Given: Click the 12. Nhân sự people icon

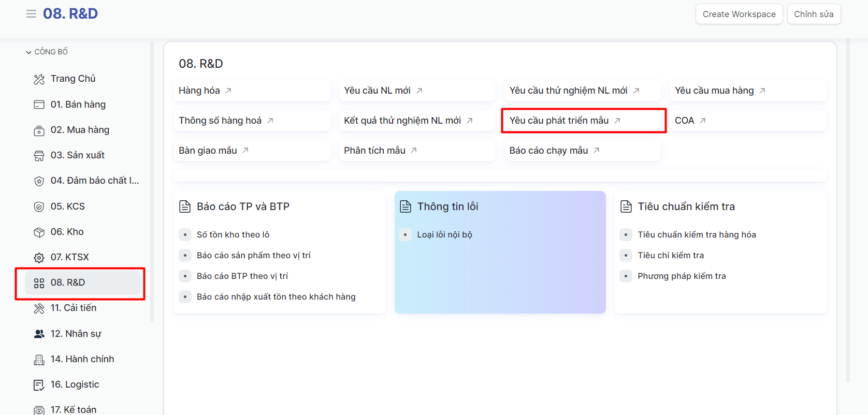Looking at the screenshot, I should point(39,334).
